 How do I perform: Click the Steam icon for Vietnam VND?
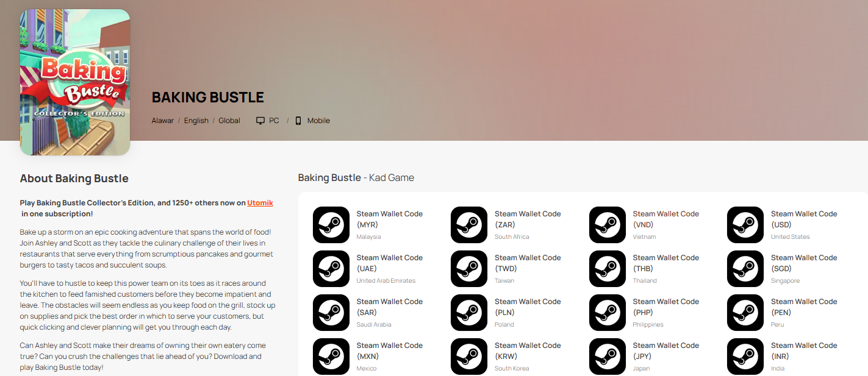point(608,225)
